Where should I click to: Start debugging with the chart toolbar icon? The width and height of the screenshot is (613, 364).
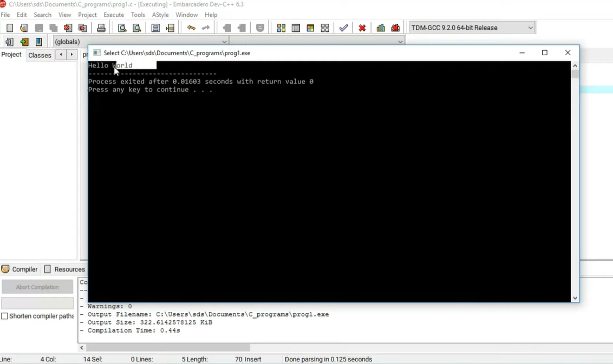pyautogui.click(x=380, y=28)
